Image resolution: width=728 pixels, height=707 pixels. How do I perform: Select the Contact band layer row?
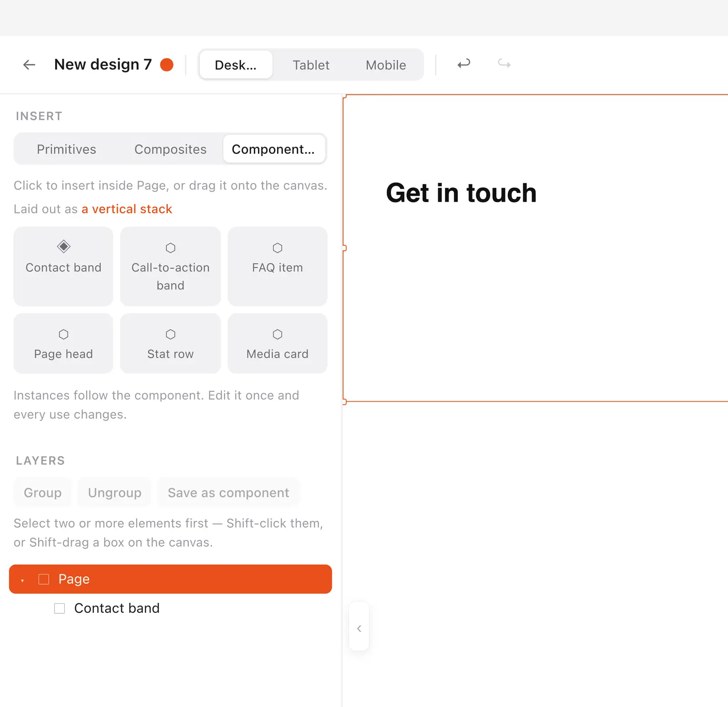[171, 608]
